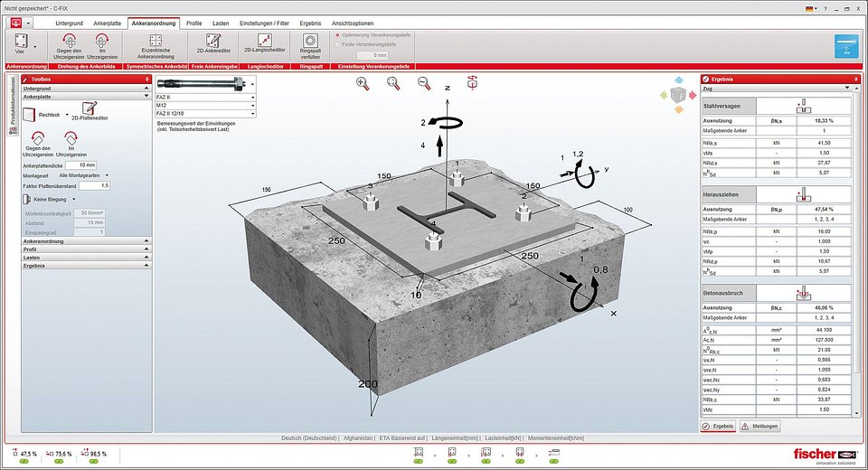Select Optimierung Verankerungstiefe radio option
Viewport: 868px width, 470px height.
coord(339,34)
